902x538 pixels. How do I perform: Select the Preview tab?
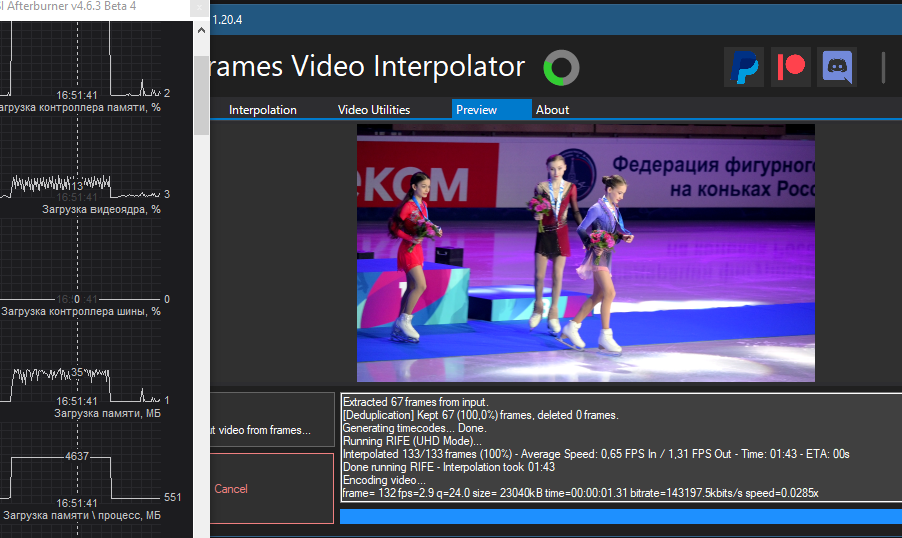point(476,110)
